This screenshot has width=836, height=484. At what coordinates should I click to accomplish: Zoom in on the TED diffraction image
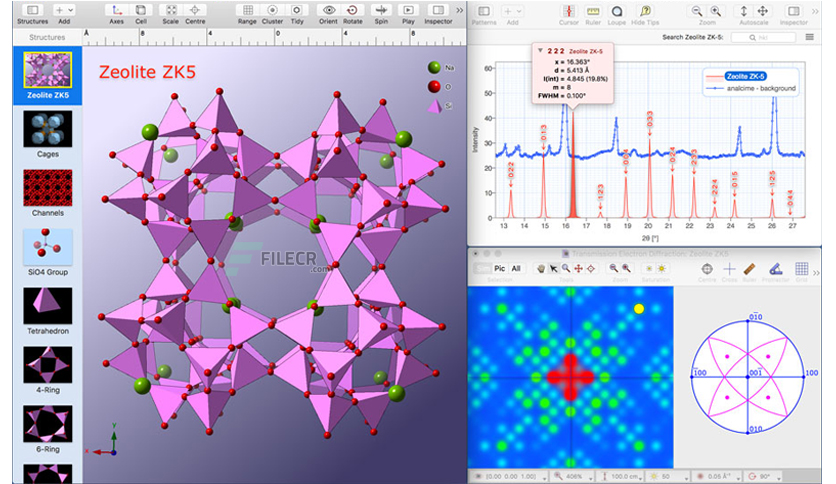[626, 268]
